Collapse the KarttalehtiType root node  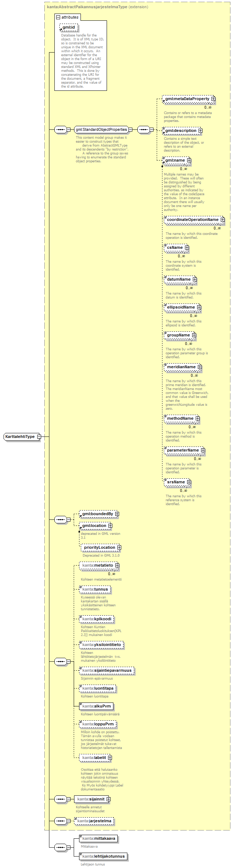click(39, 437)
